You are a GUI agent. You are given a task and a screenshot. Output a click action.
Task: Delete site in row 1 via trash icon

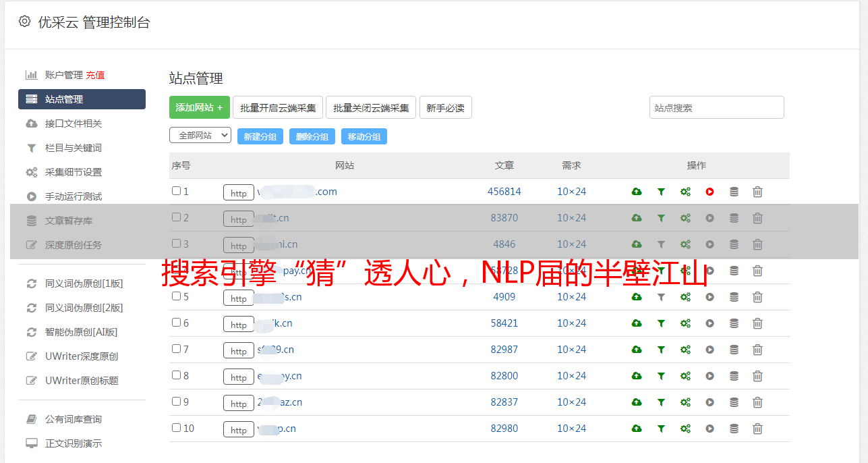click(757, 192)
